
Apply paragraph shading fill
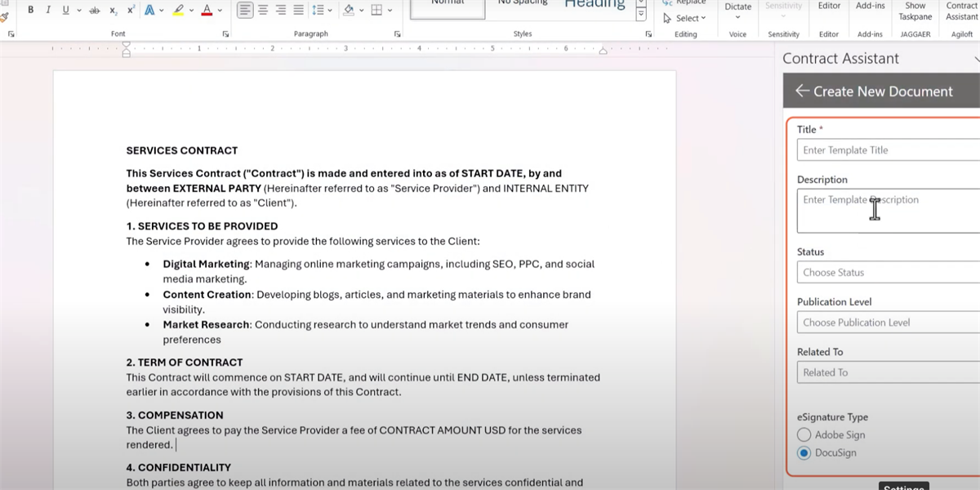pos(349,10)
